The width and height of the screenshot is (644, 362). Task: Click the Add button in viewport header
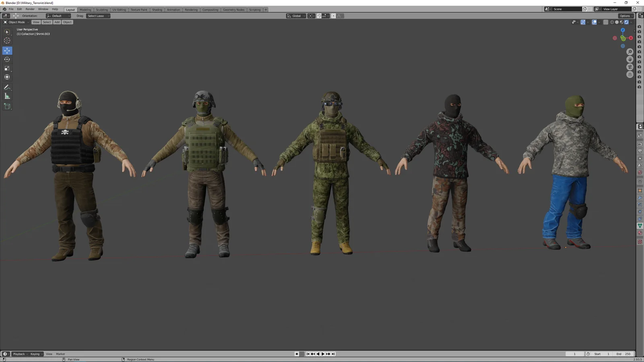[57, 22]
